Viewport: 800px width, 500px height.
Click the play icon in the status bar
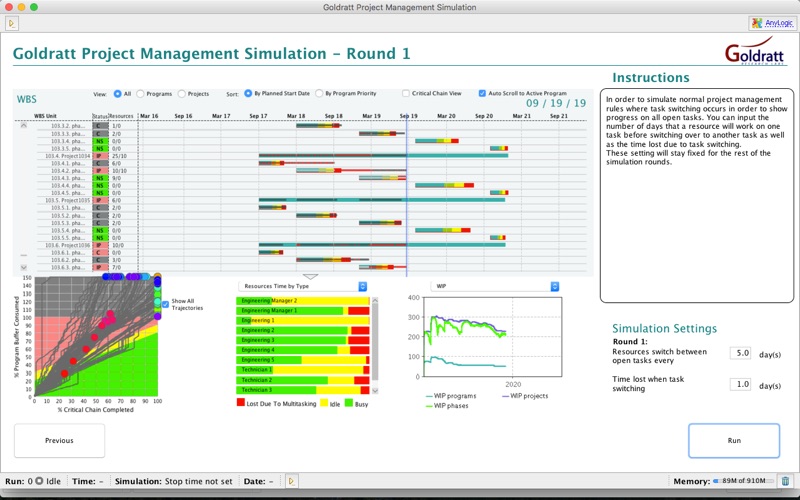(x=291, y=481)
